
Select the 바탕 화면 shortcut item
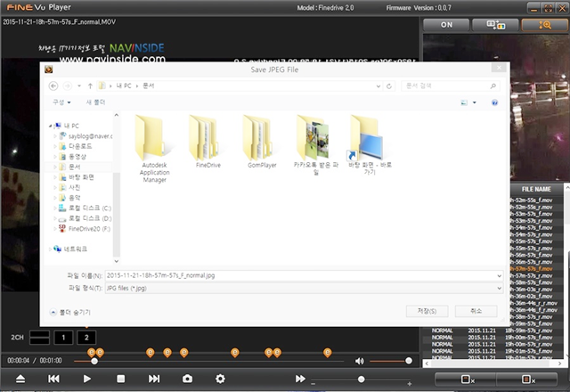click(x=370, y=144)
